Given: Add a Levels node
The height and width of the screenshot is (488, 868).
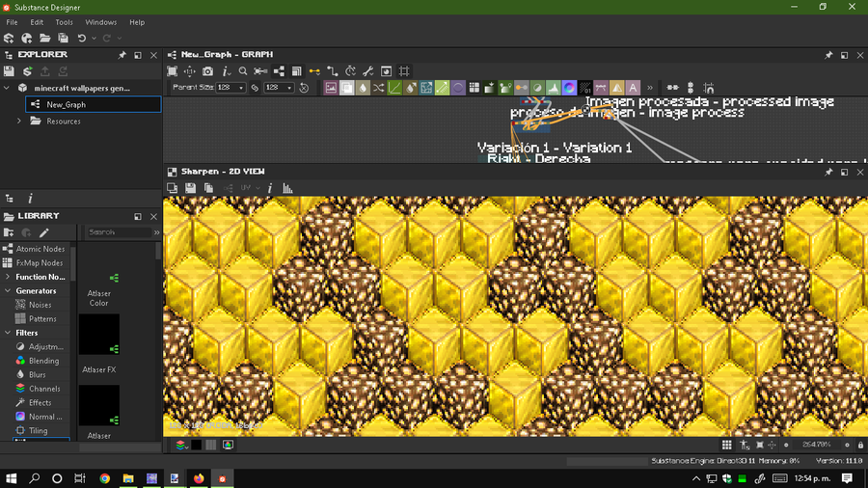Looking at the screenshot, I should (x=553, y=88).
